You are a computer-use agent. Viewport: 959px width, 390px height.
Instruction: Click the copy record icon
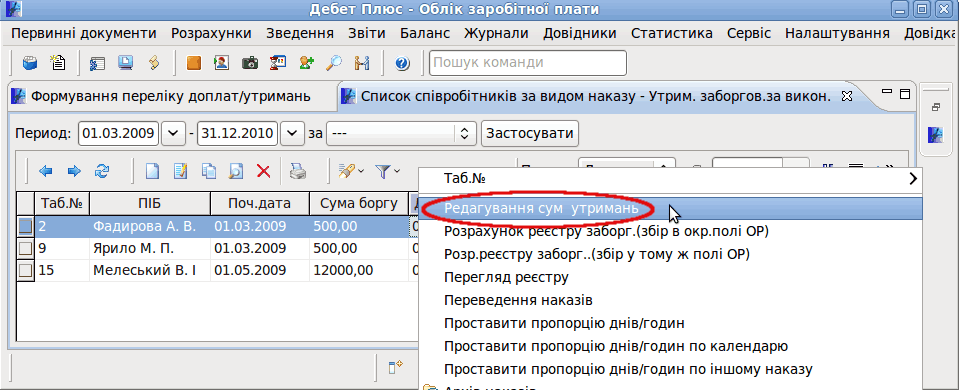click(x=208, y=172)
